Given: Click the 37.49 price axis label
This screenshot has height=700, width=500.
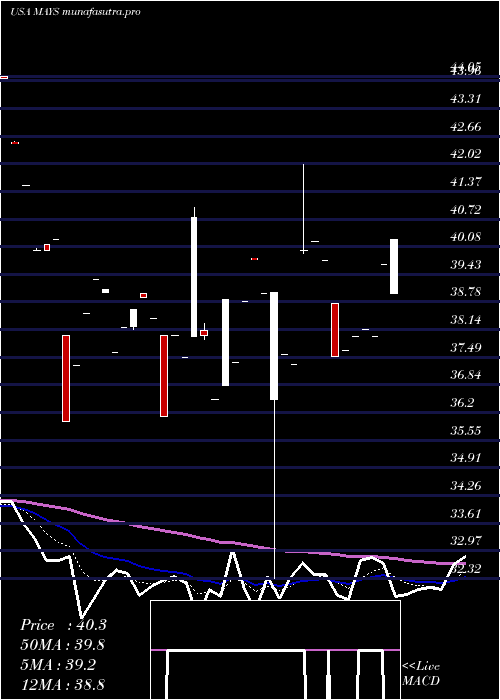Looking at the screenshot, I should coord(466,347).
